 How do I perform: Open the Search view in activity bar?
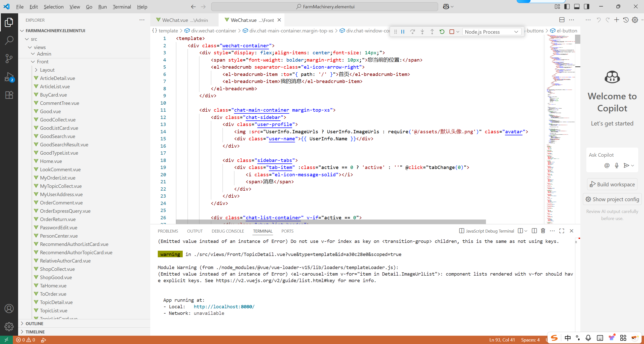pos(9,40)
